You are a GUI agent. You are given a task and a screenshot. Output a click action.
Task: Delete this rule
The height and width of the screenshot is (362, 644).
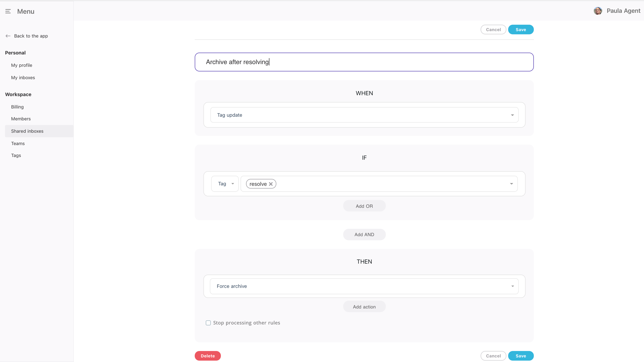pos(208,356)
